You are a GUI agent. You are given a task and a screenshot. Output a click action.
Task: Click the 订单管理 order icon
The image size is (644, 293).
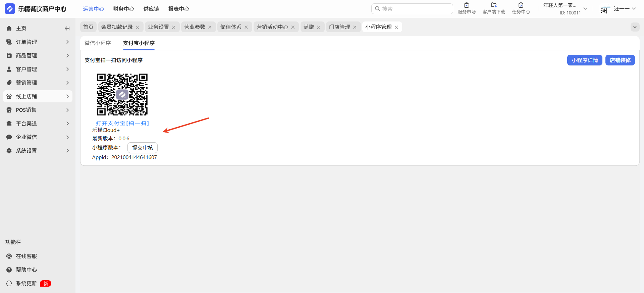tap(9, 42)
